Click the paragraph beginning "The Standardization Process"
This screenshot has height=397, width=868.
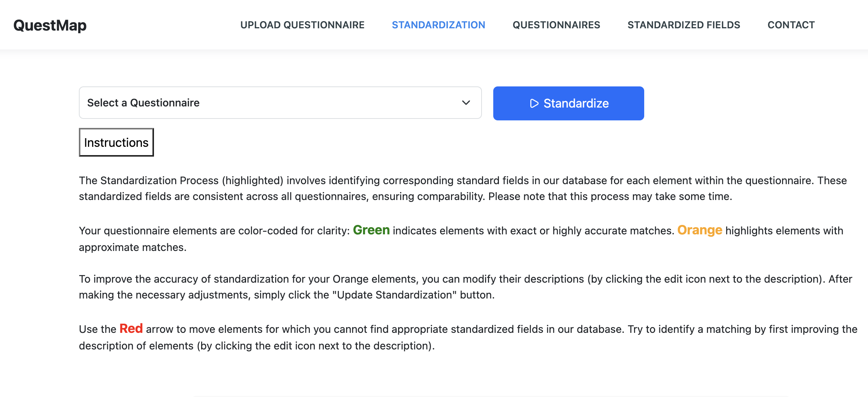(x=463, y=188)
